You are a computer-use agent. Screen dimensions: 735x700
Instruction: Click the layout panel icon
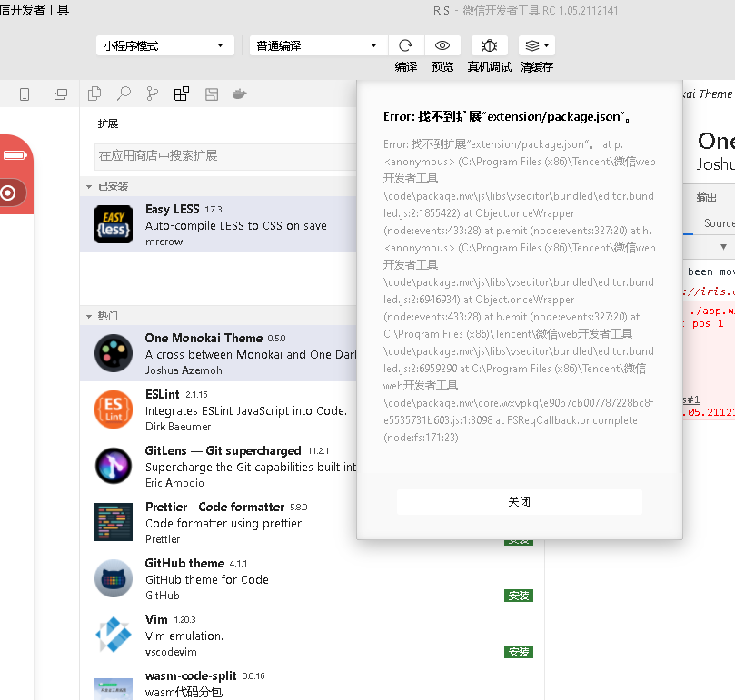point(212,94)
